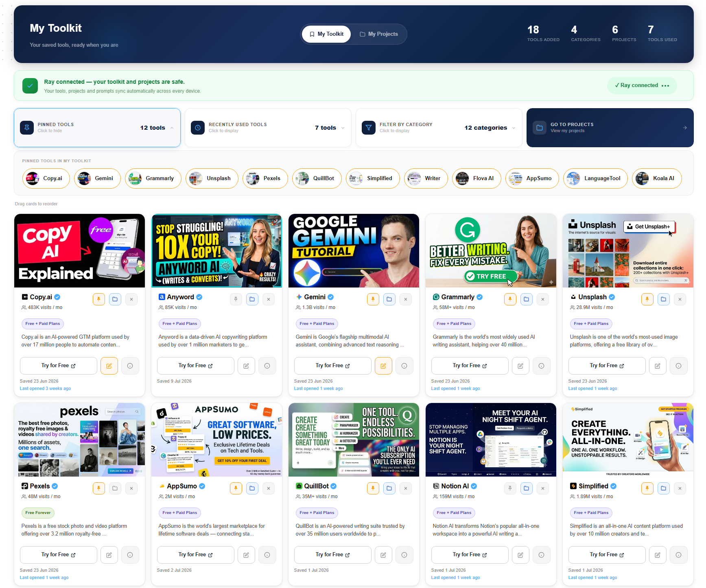Open Try for Free on Gemini

333,366
